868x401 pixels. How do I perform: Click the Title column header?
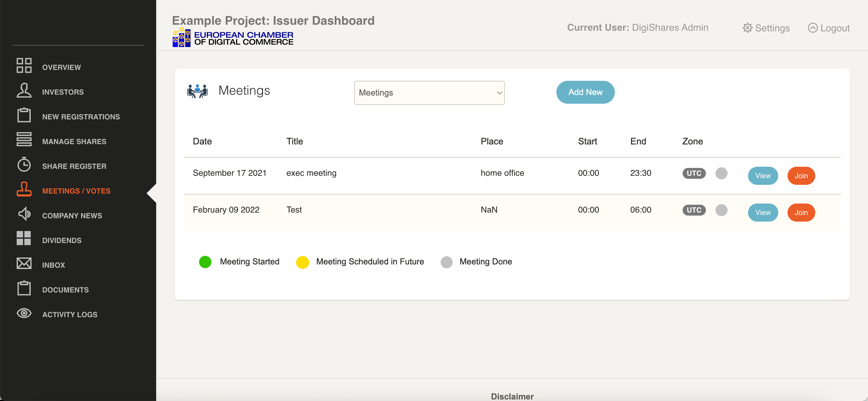tap(294, 141)
